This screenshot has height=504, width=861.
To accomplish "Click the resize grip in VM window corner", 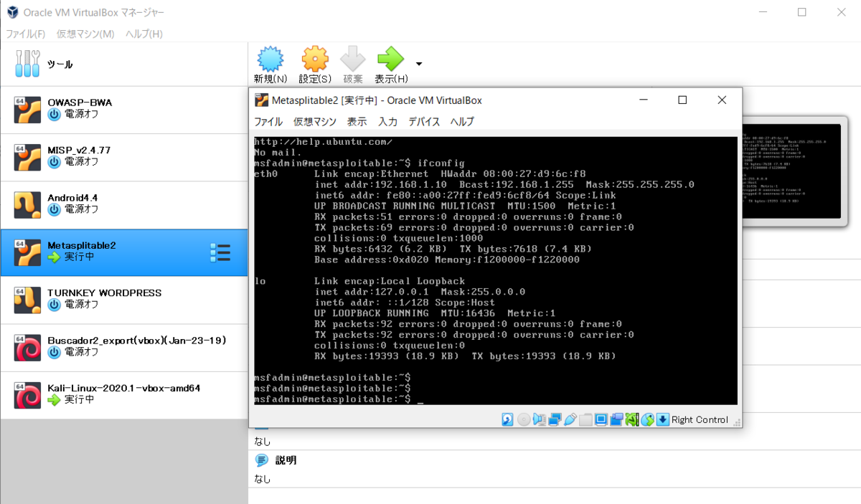I will coord(737,423).
